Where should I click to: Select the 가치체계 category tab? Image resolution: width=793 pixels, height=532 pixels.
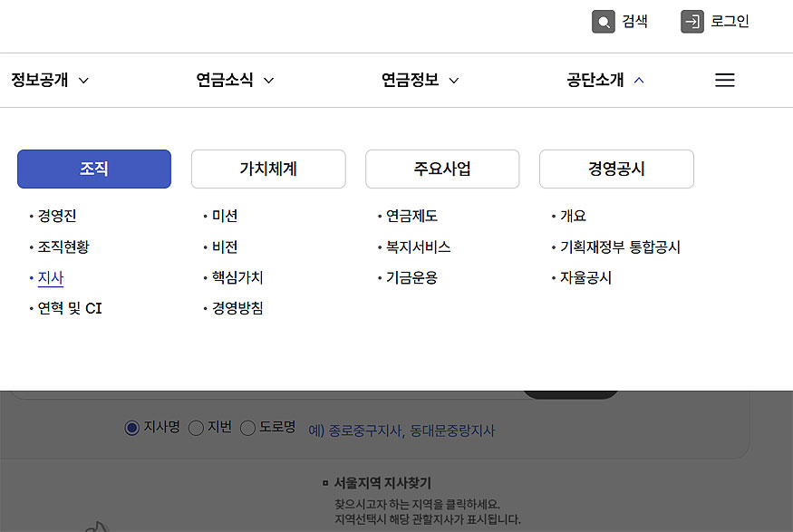(x=268, y=169)
